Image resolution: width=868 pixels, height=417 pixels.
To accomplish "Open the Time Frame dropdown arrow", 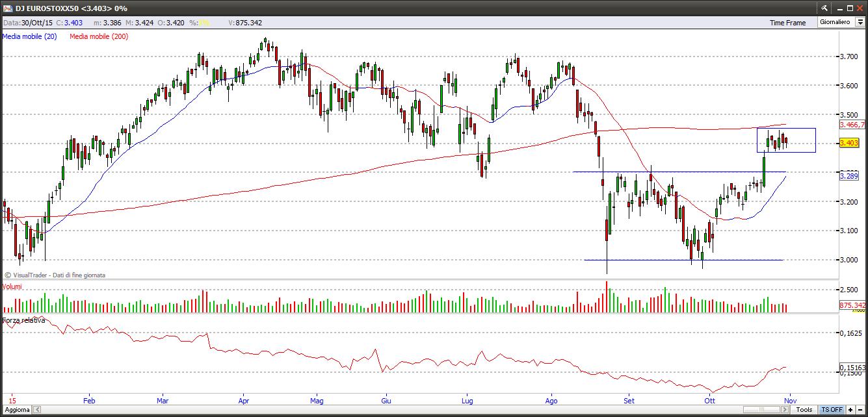I will (x=860, y=22).
